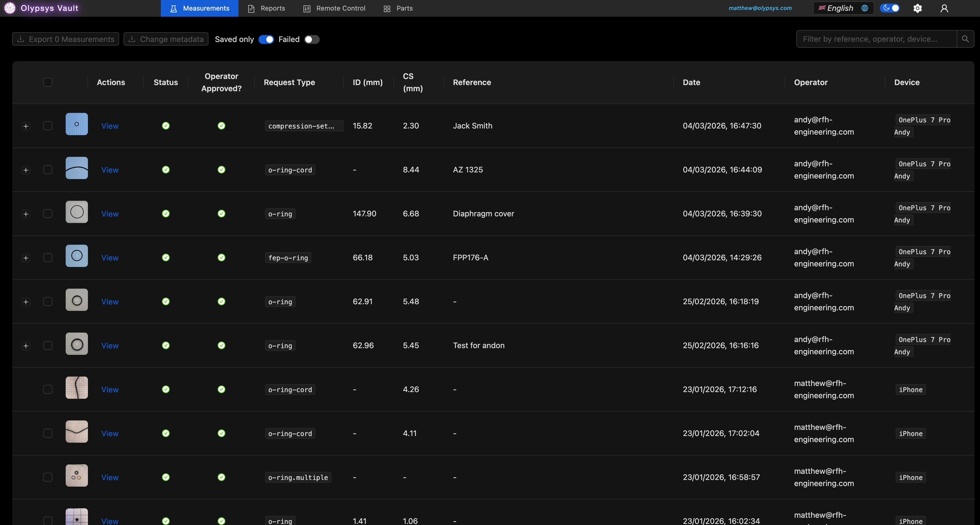980x525 pixels.
Task: Disable the Saved only toggle
Action: pos(266,39)
